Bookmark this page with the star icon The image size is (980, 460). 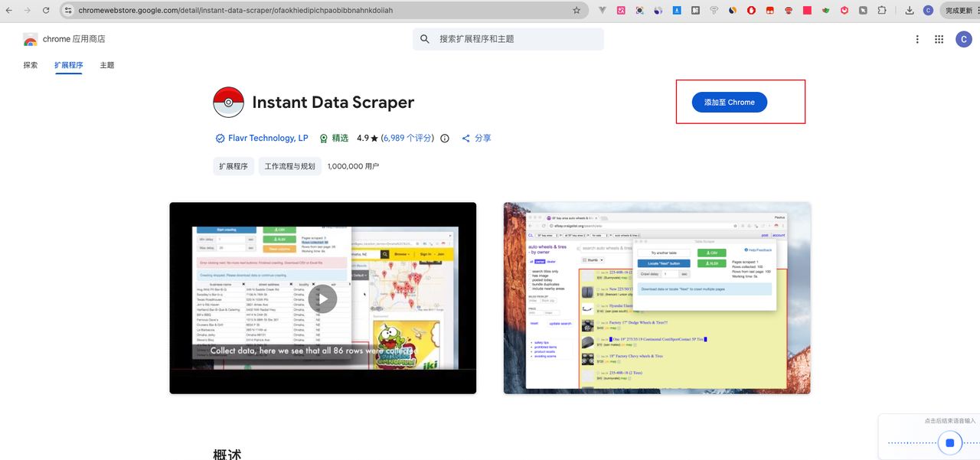pos(577,11)
